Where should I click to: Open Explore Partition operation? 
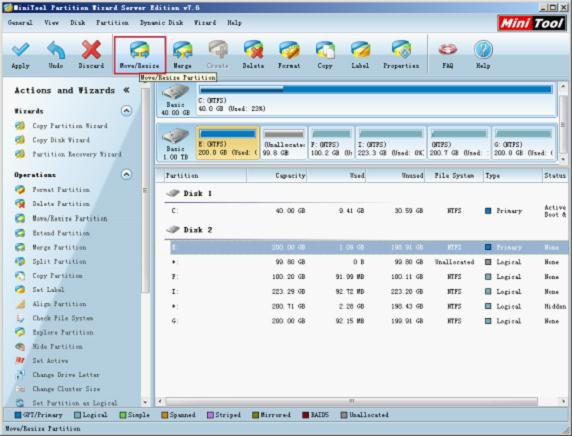pyautogui.click(x=54, y=332)
